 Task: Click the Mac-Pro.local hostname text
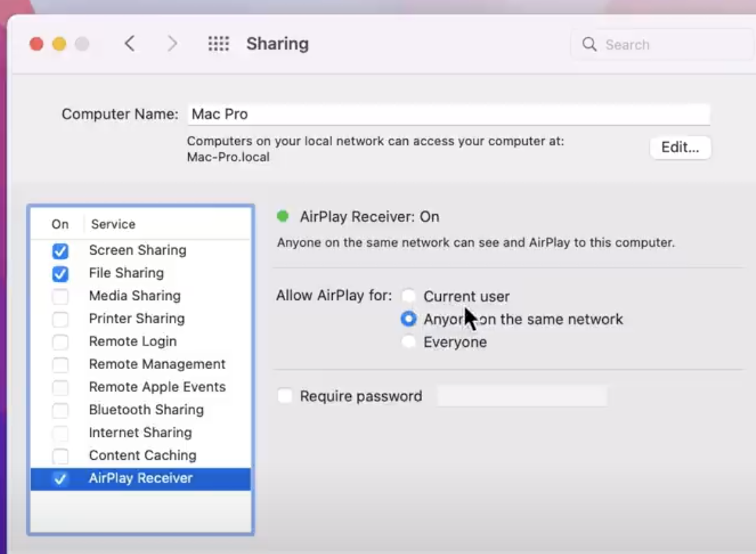pos(228,157)
